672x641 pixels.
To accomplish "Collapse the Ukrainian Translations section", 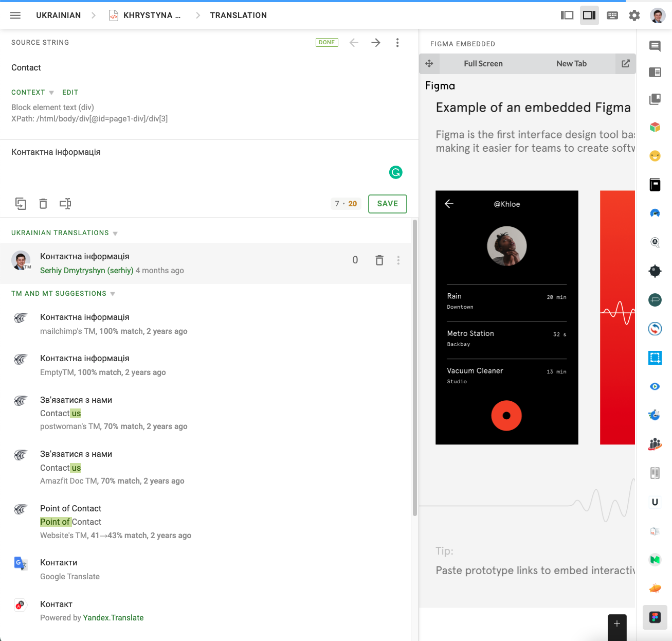I will click(65, 233).
